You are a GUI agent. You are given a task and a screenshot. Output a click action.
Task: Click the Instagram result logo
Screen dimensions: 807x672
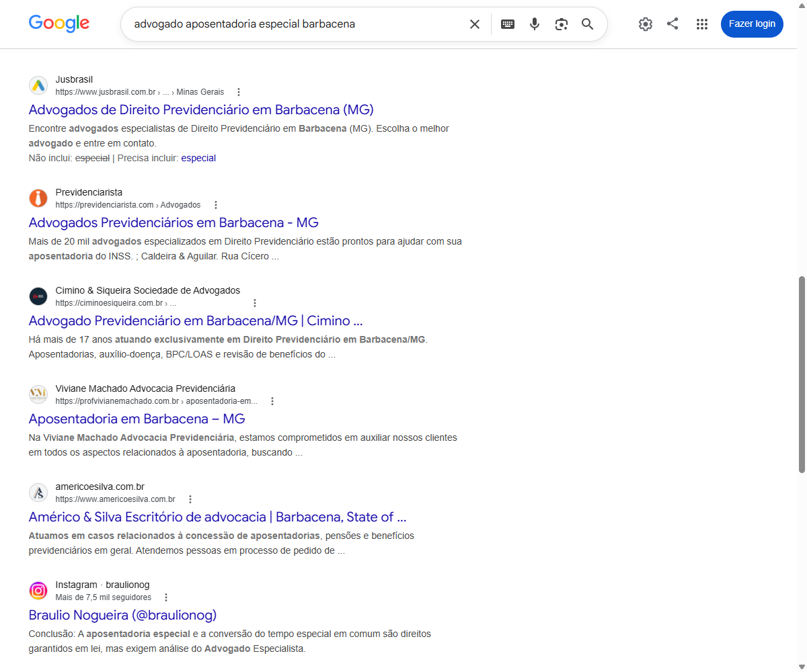point(38,591)
